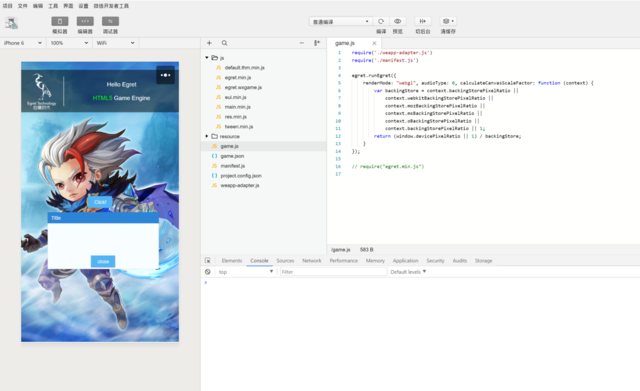Open the clear cache layers icon
The image size is (640, 391).
[448, 21]
